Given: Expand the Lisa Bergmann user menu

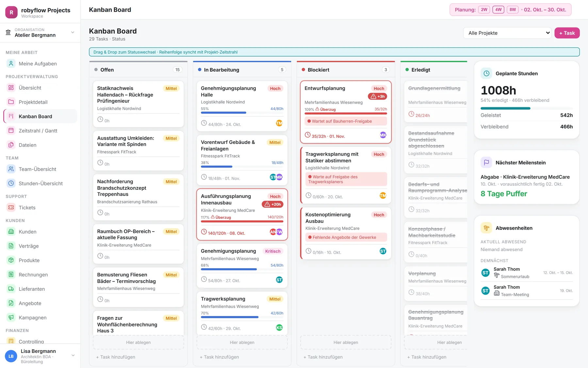Looking at the screenshot, I should 40,356.
